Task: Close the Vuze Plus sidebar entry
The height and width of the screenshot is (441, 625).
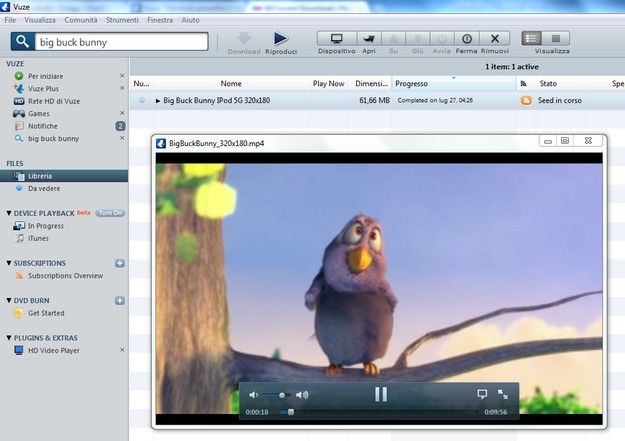Action: pos(122,88)
